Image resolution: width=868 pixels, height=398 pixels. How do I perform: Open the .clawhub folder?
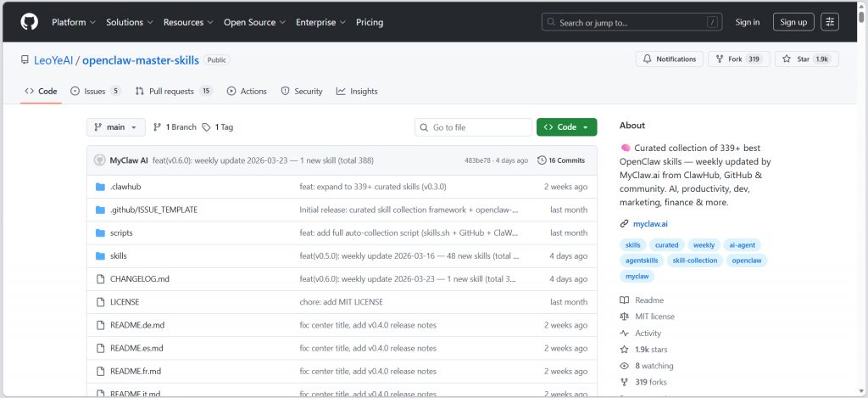click(125, 187)
